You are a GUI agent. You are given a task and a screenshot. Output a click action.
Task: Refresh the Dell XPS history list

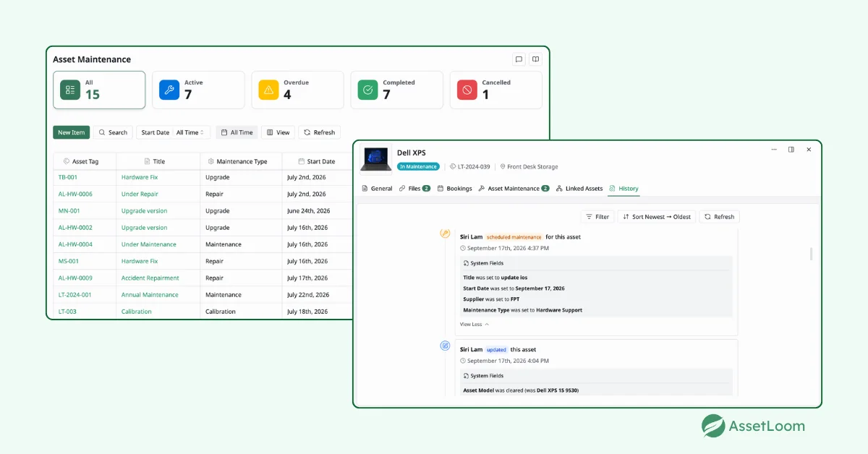coord(719,217)
